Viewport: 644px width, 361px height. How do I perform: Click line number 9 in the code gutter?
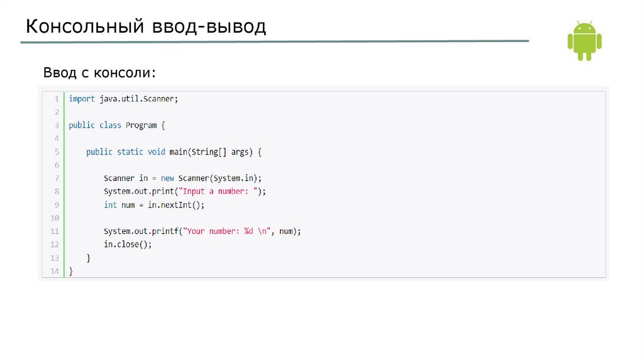[56, 205]
